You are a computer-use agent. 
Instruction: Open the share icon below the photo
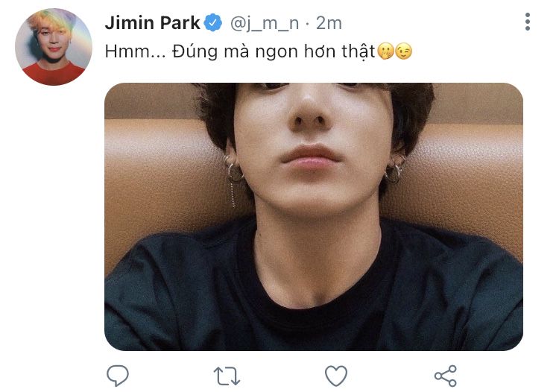445,376
